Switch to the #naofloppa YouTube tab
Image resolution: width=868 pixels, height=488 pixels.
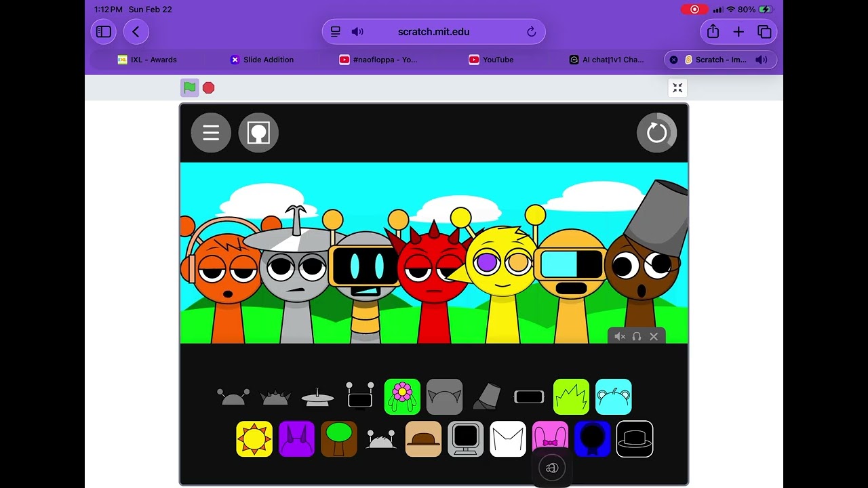coord(378,60)
